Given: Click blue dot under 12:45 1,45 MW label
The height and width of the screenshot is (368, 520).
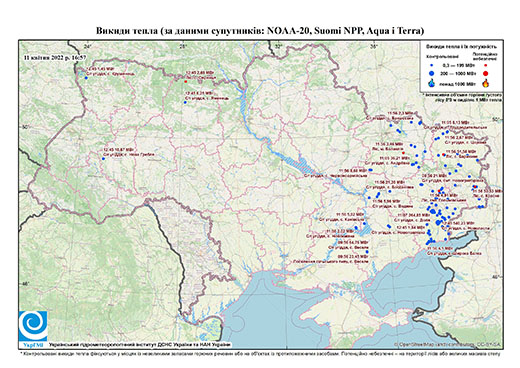Looking at the screenshot, I should tap(86, 78).
